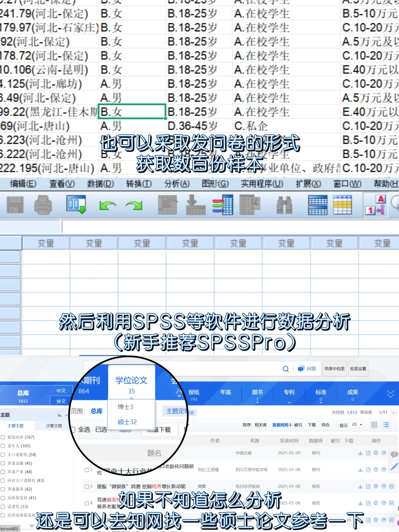Viewport: 399px width, 532px height.
Task: Sort results by 发表时间
Action: [x=282, y=425]
